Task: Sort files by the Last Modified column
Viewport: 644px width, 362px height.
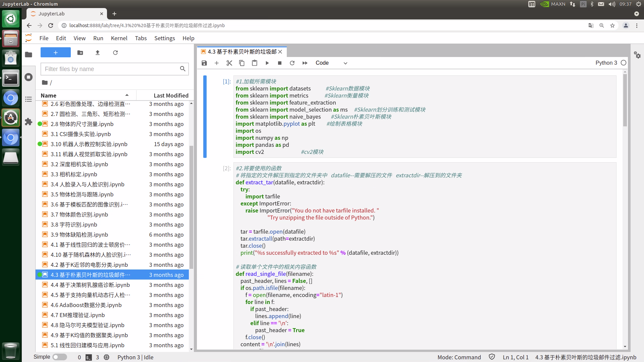Action: pyautogui.click(x=171, y=96)
